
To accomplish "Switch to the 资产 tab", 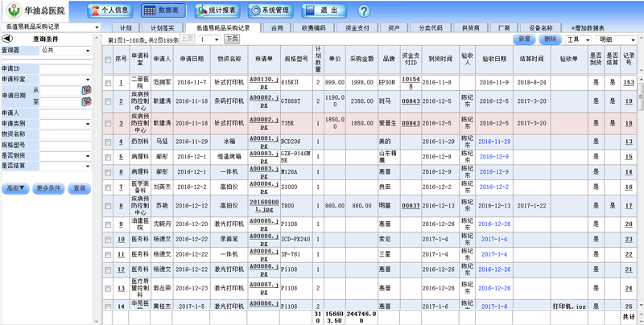I will point(394,28).
